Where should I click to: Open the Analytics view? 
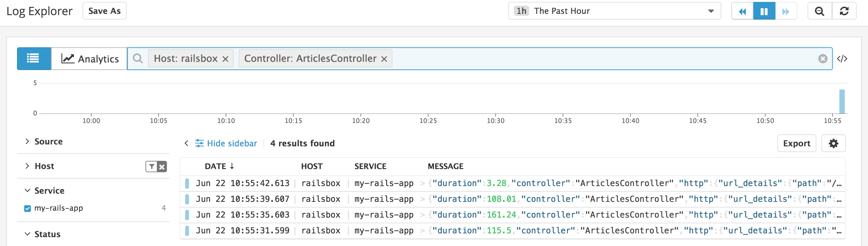pos(90,59)
